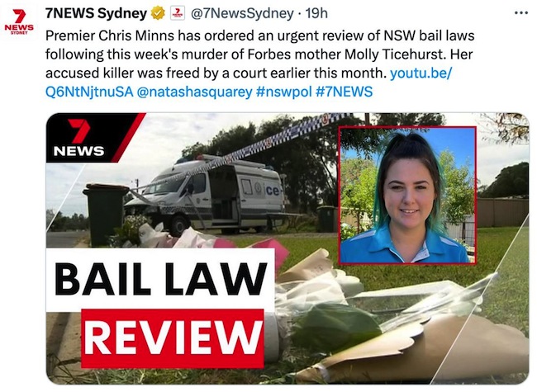Open the Bail Law Review video thumbnail
Screen dimensions: 537x392
288,248
